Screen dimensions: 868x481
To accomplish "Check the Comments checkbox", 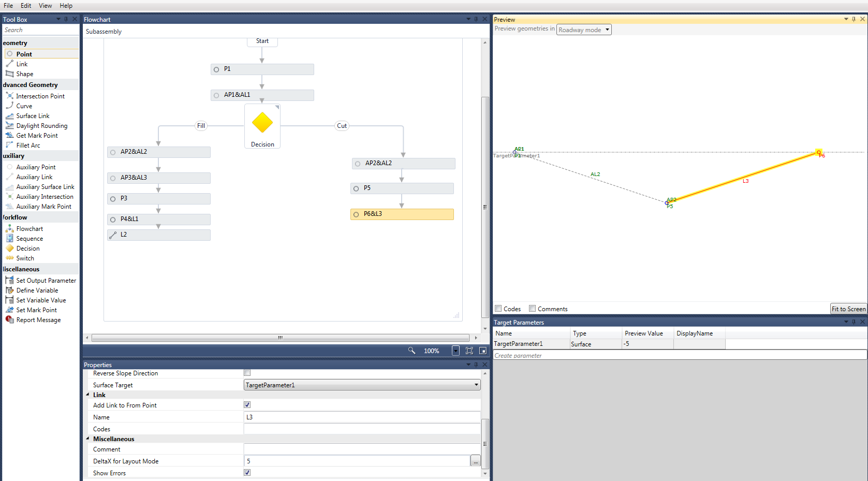I will (532, 308).
